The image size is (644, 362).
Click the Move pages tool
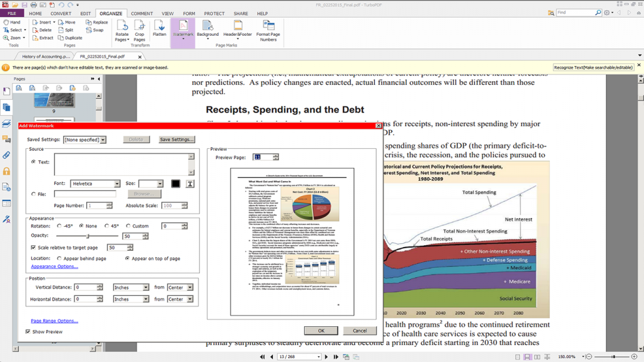tap(67, 22)
